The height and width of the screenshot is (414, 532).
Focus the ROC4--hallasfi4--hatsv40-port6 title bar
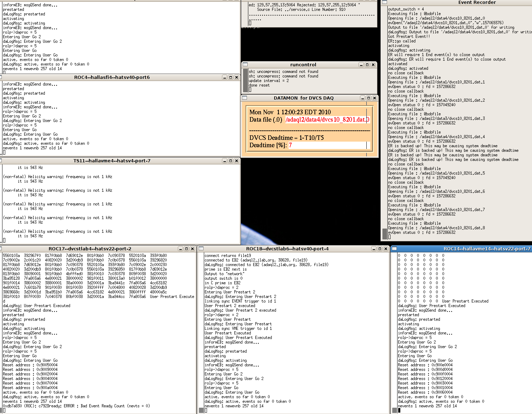[112, 77]
